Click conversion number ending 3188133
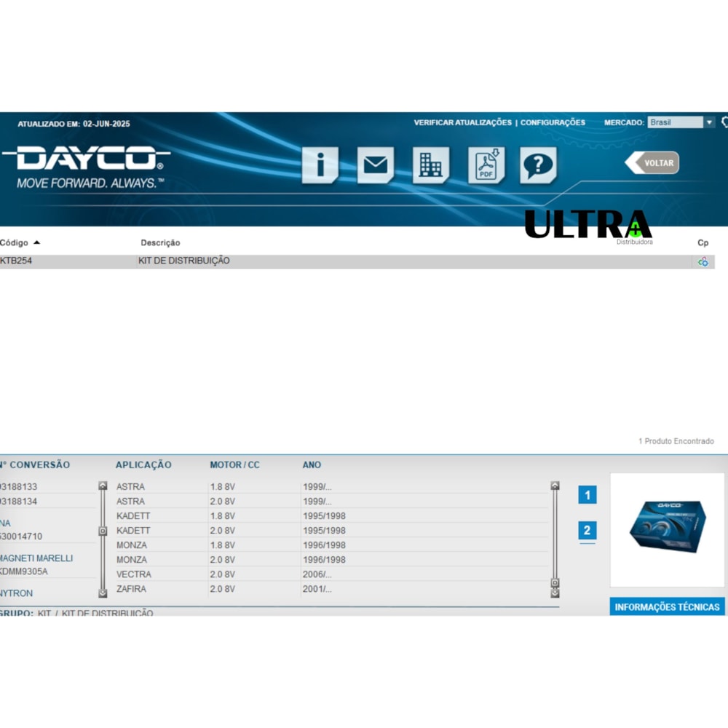This screenshot has width=728, height=728. tap(19, 486)
